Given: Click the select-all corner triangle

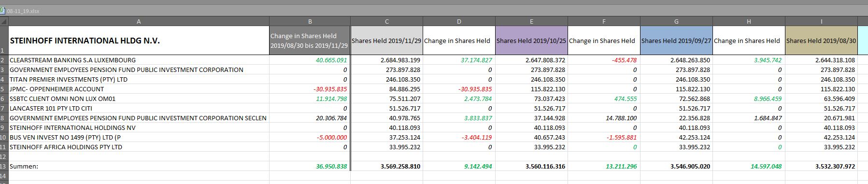Looking at the screenshot, I should tap(4, 21).
